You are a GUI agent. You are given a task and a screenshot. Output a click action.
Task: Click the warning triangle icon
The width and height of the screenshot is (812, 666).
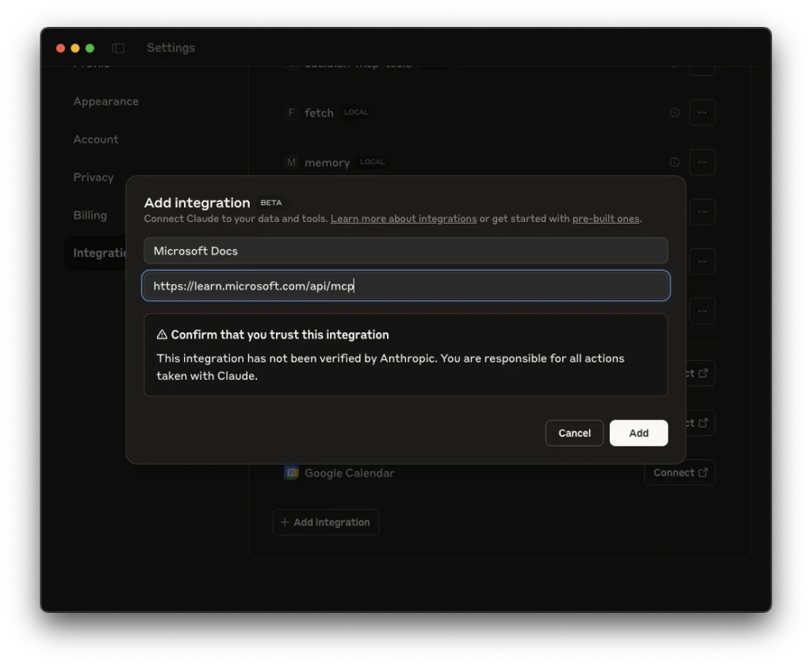pyautogui.click(x=162, y=335)
